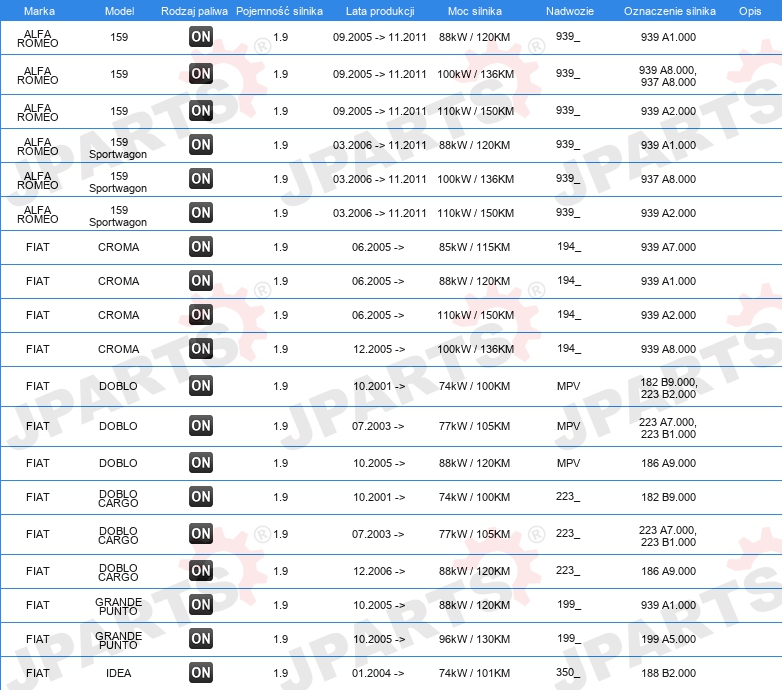Click the 74kW / 101KM power cell
This screenshot has height=690, width=782.
click(x=474, y=673)
